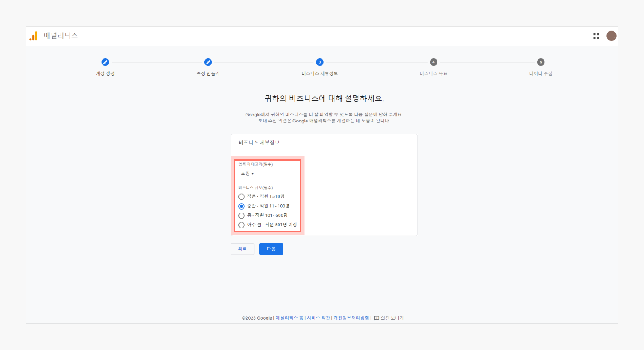The image size is (644, 350).
Task: Click the 애널리틱스 title text in header
Action: (61, 36)
